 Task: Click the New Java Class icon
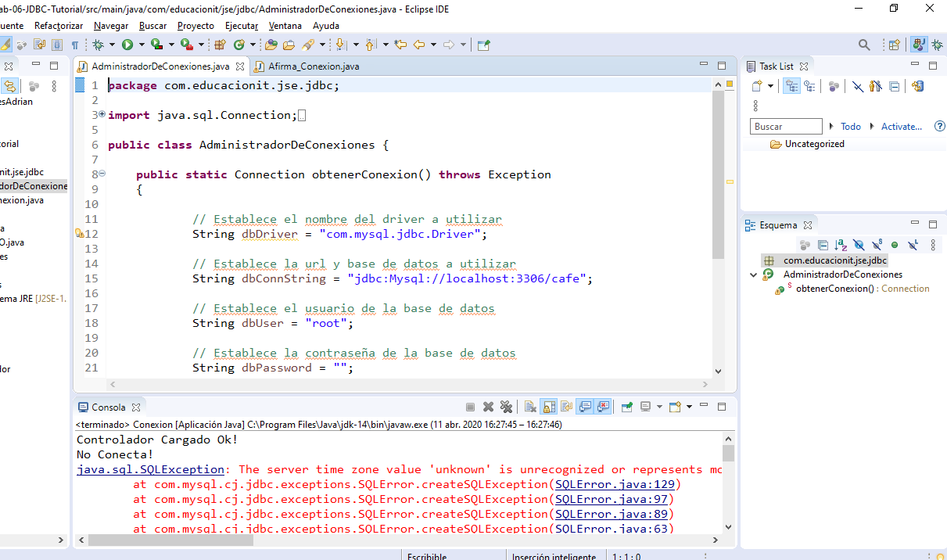239,45
